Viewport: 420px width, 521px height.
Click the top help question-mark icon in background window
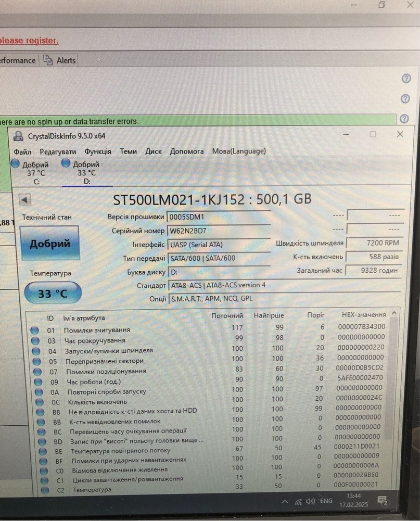click(406, 79)
